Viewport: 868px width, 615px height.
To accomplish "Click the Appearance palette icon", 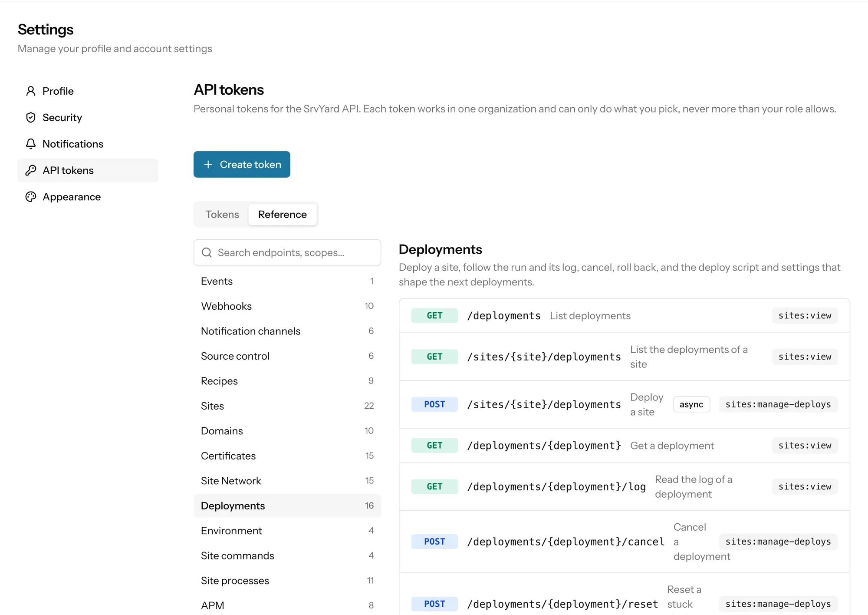I will click(31, 197).
